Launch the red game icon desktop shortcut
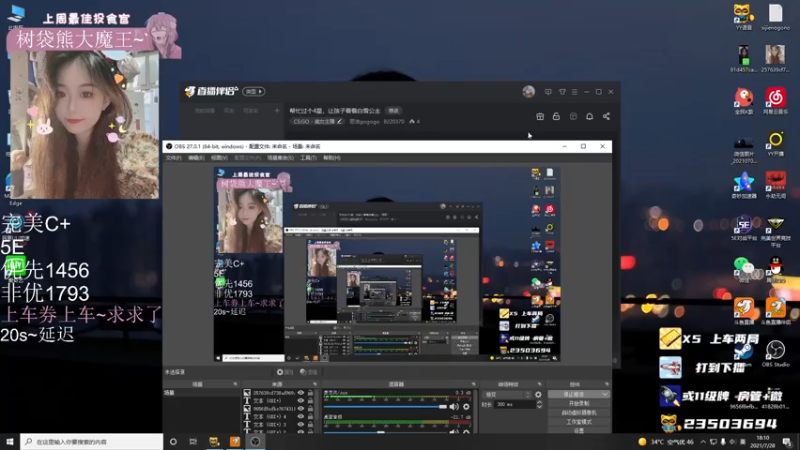800x450 pixels. click(775, 185)
